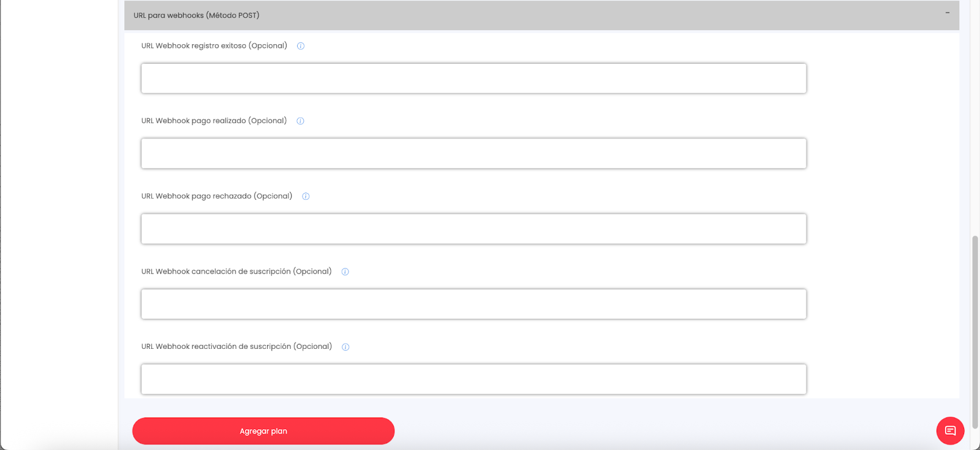Screen dimensions: 980x450
Task: Collapse webhooks section using the minus icon
Action: 947,13
